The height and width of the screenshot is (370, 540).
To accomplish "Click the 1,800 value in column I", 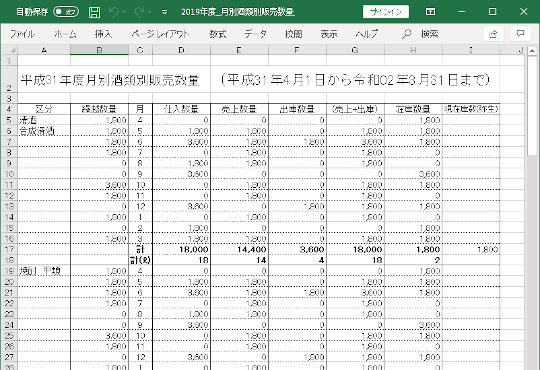I will pos(471,249).
